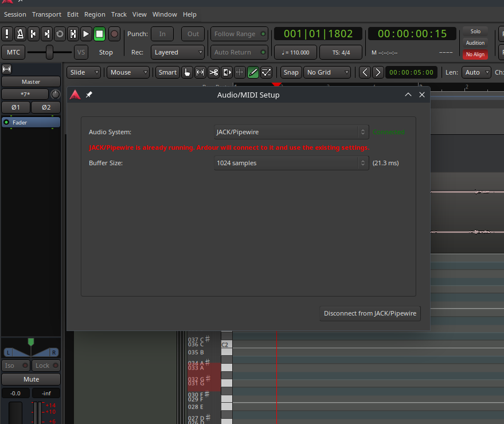This screenshot has width=504, height=424.
Task: Toggle the Snap button
Action: click(x=291, y=72)
